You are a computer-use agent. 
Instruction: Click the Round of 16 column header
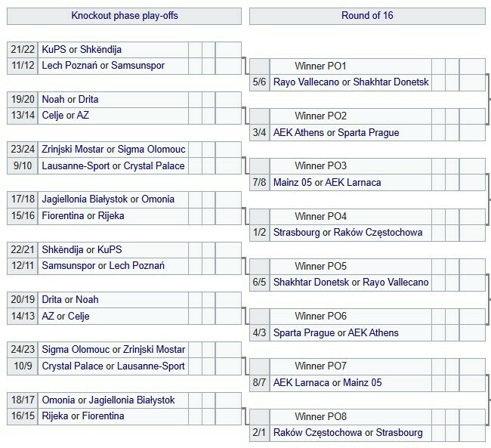(x=367, y=15)
